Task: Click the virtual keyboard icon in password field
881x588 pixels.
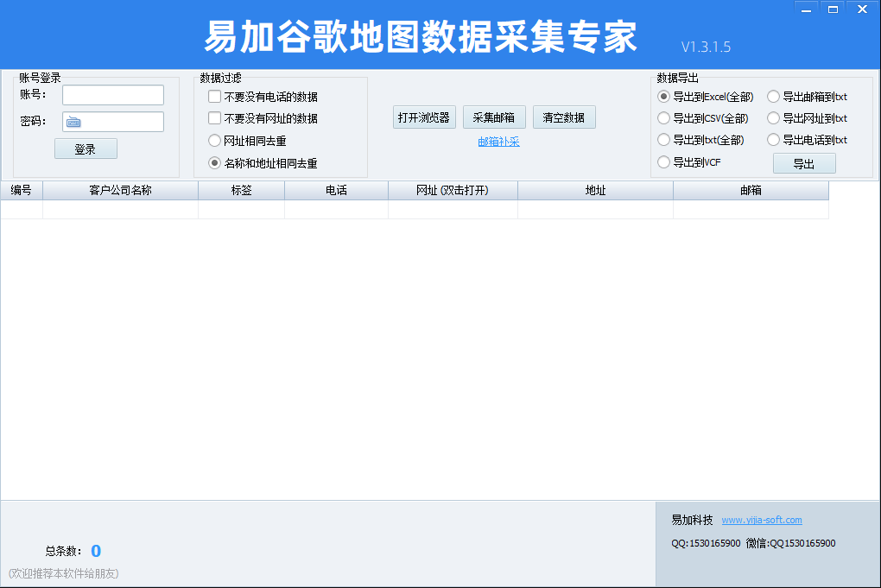Action: coord(73,122)
